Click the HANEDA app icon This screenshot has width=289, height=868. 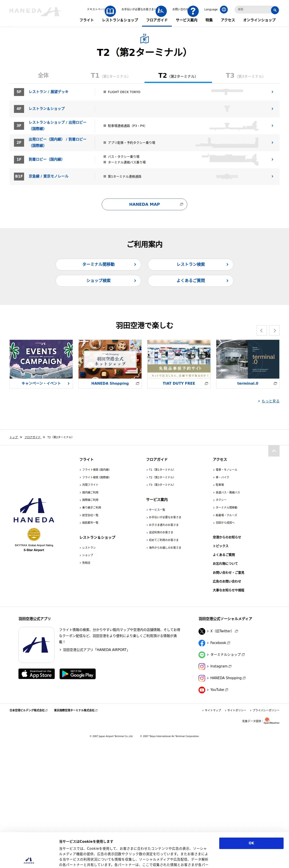36,645
